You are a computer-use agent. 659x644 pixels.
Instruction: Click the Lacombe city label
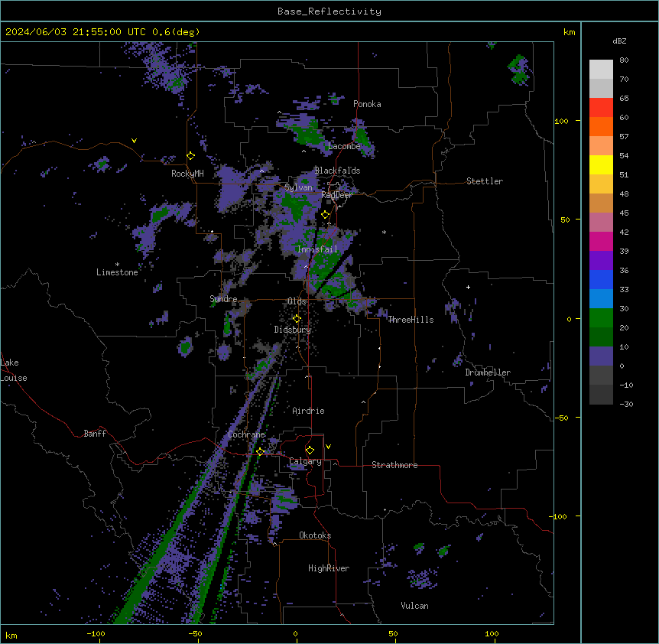pos(344,146)
